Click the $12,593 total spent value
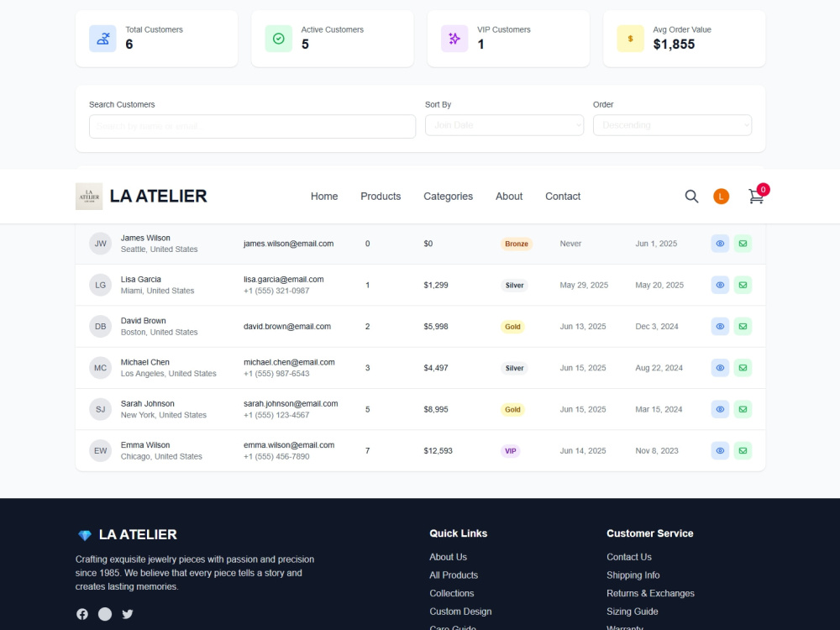Viewport: 840px width, 630px height. [x=438, y=451]
